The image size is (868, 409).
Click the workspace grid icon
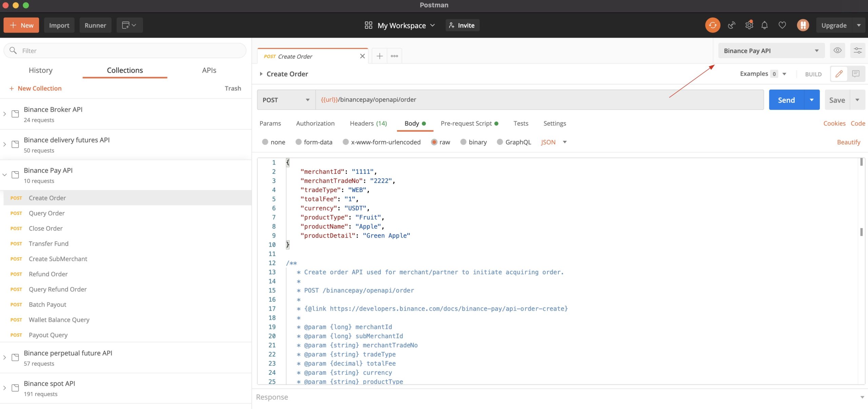[368, 25]
